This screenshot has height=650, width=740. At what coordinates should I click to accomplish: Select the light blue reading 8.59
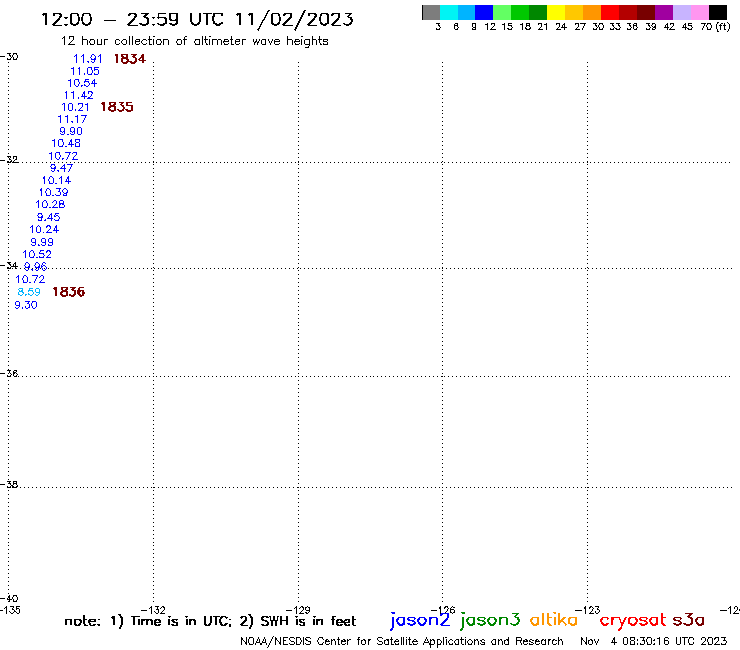(x=29, y=292)
